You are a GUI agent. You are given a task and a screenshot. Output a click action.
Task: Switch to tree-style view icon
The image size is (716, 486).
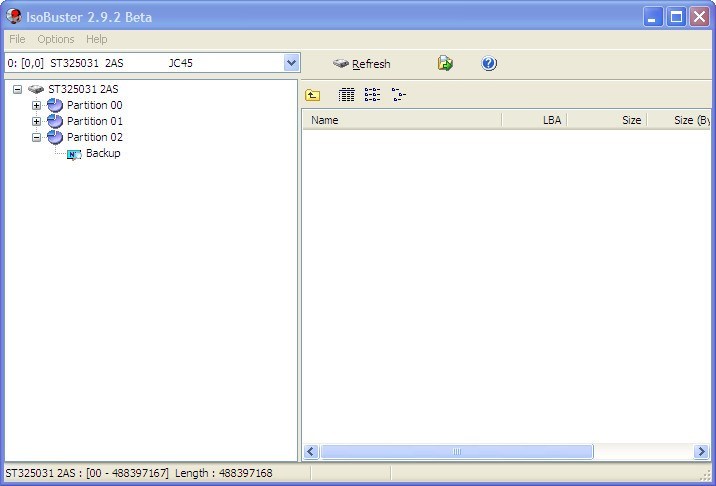[399, 95]
